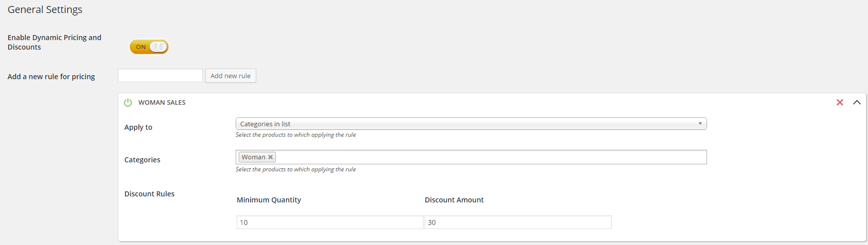Focus the new rule name text field
This screenshot has height=245, width=868.
(160, 76)
